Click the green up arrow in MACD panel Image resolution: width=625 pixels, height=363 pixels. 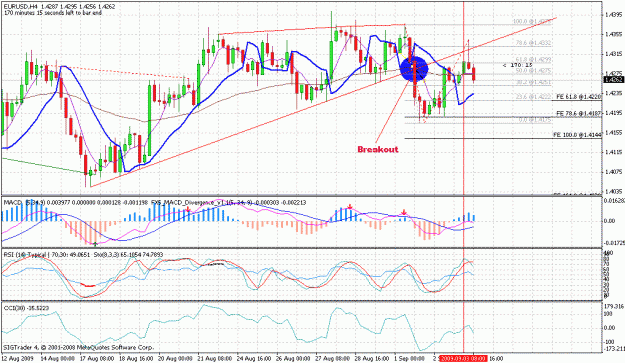point(95,243)
